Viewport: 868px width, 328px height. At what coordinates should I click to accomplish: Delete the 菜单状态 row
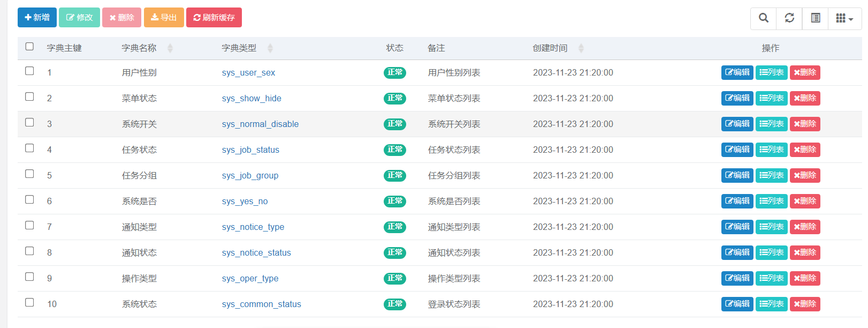(x=805, y=98)
